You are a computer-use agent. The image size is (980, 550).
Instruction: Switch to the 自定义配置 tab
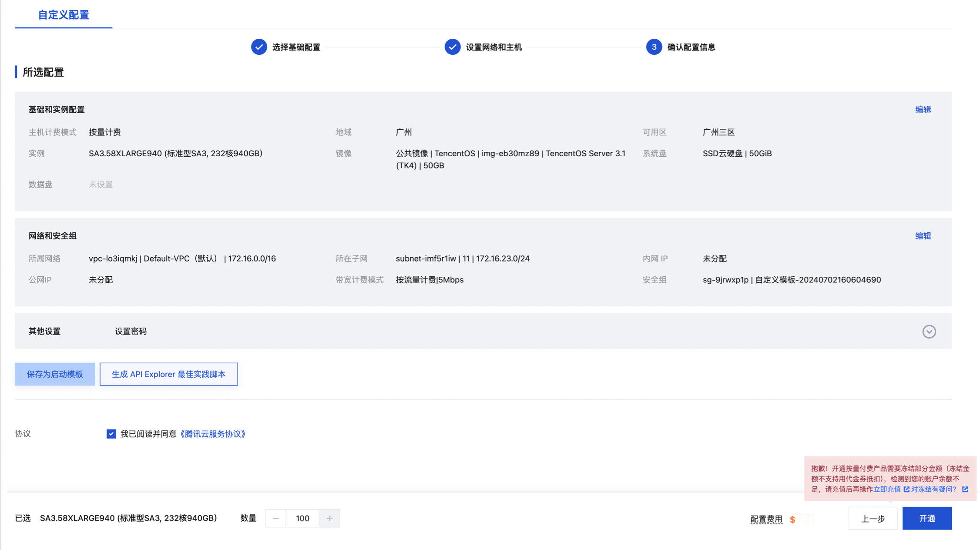[x=64, y=15]
